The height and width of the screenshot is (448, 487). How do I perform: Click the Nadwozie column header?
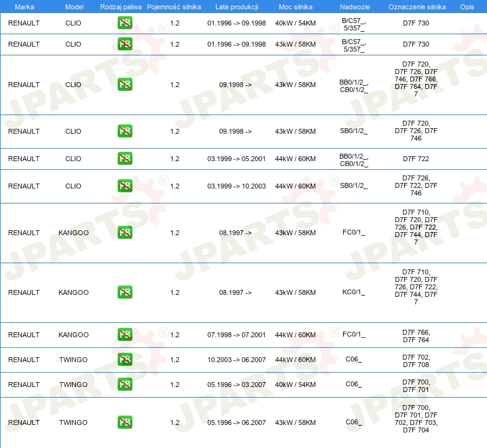[x=355, y=7]
